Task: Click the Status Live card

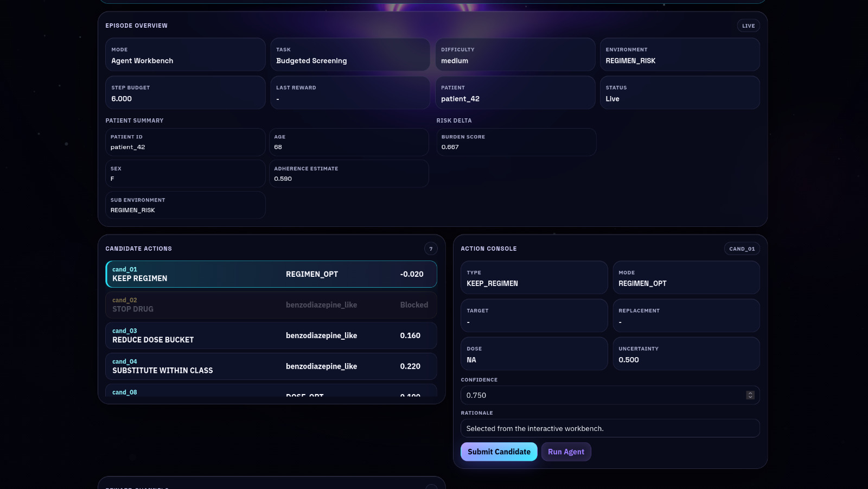Action: (680, 92)
